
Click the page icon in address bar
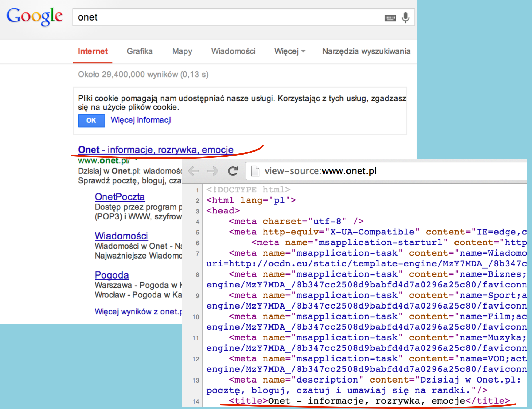coord(255,171)
